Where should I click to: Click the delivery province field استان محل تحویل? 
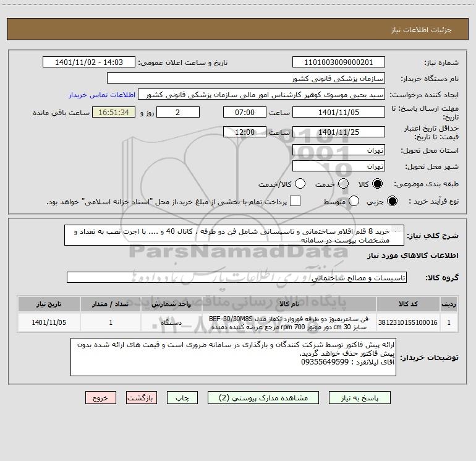point(339,150)
